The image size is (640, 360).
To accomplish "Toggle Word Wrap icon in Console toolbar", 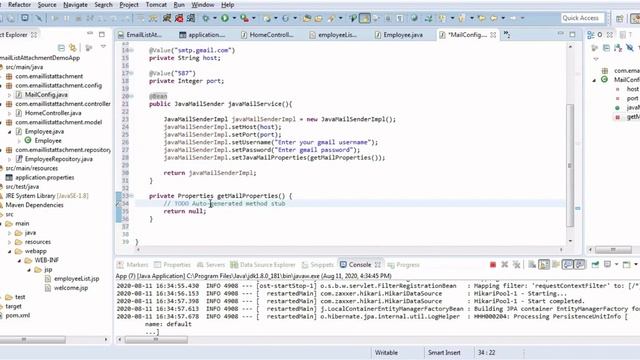I will point(556,265).
